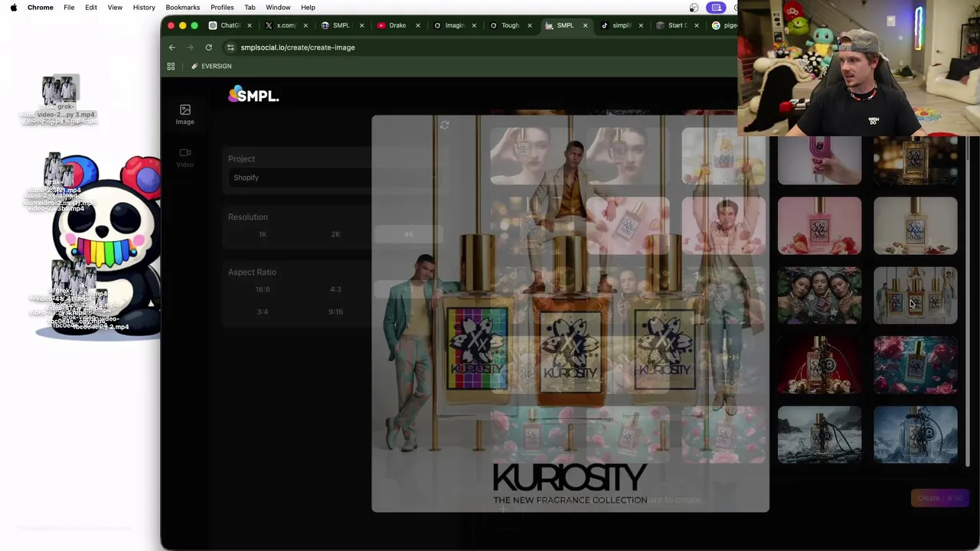Open the Tab menu
Screen dimensions: 980x551
coord(250,8)
